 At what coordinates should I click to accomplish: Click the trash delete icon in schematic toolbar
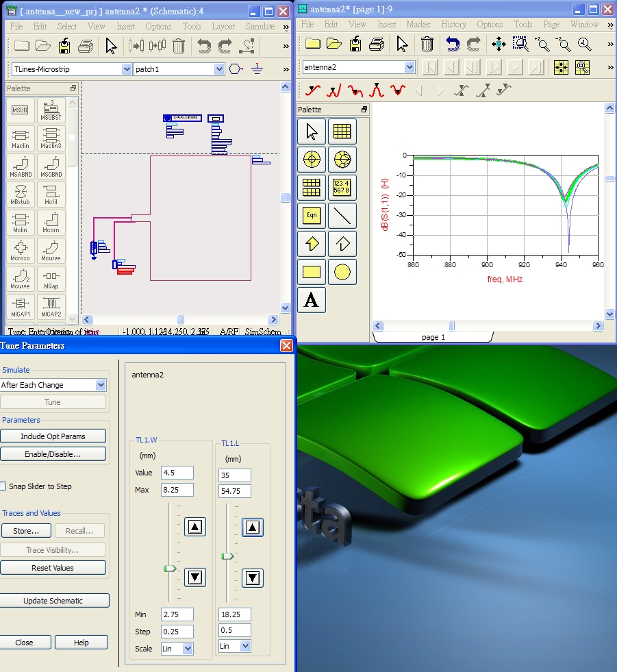tap(179, 45)
